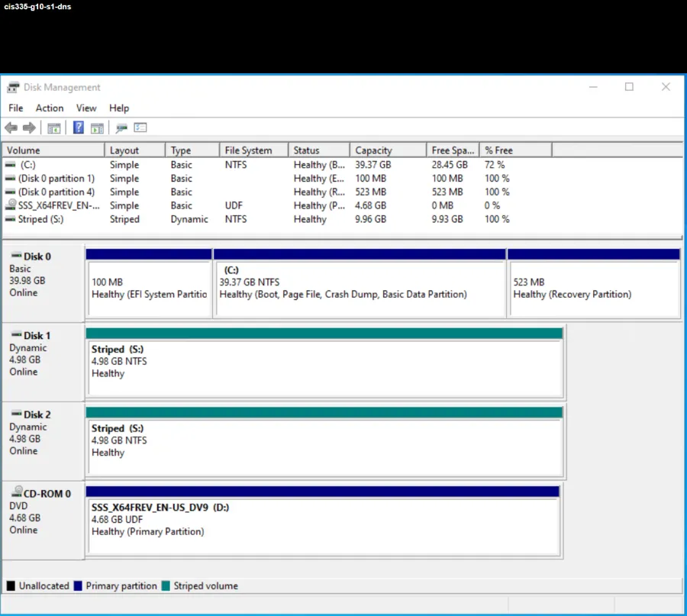Sort by the Layout column header

coord(135,150)
